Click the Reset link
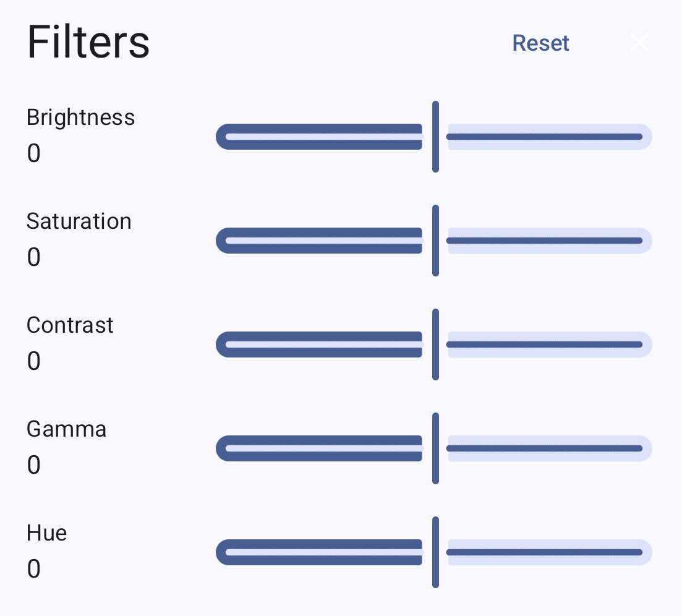Viewport: 682px width, 616px height. (540, 43)
